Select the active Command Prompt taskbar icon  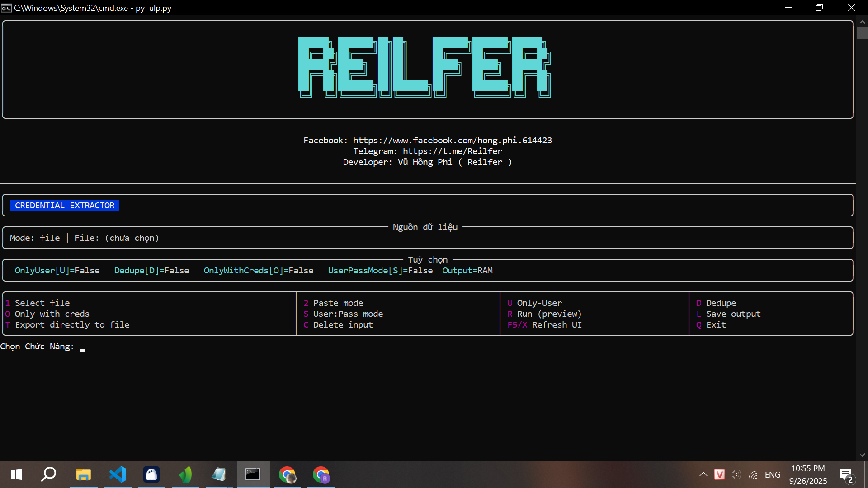(x=253, y=474)
